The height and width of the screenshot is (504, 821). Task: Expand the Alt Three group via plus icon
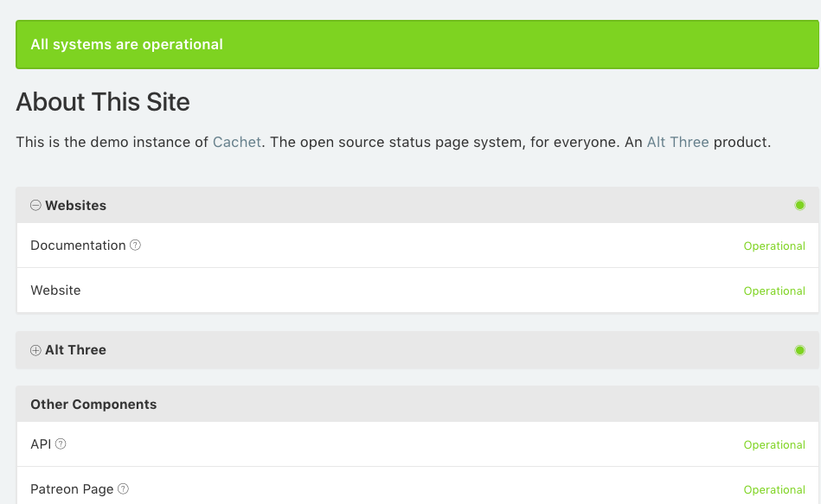pyautogui.click(x=35, y=350)
